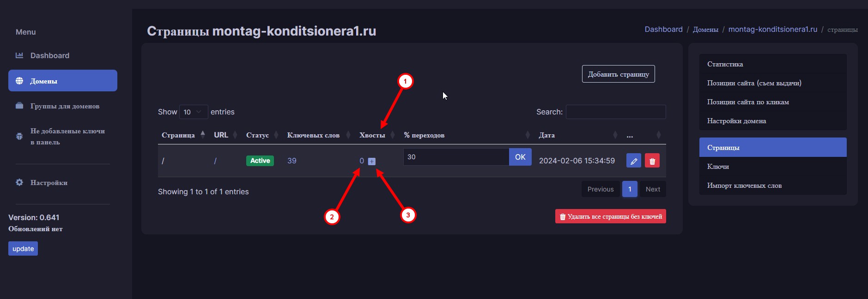This screenshot has height=299, width=868.
Task: Focus the % переходов field showing 30
Action: (x=456, y=157)
